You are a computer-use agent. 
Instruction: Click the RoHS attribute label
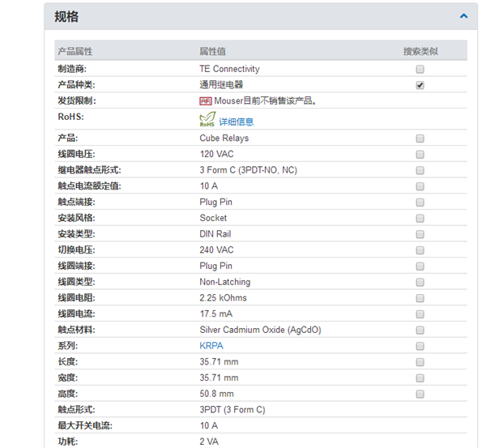70,117
